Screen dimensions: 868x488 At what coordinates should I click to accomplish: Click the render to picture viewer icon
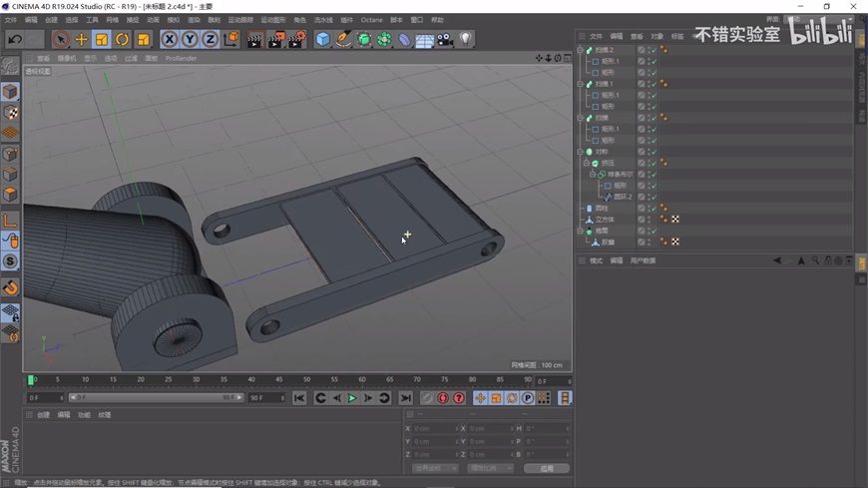tap(275, 40)
